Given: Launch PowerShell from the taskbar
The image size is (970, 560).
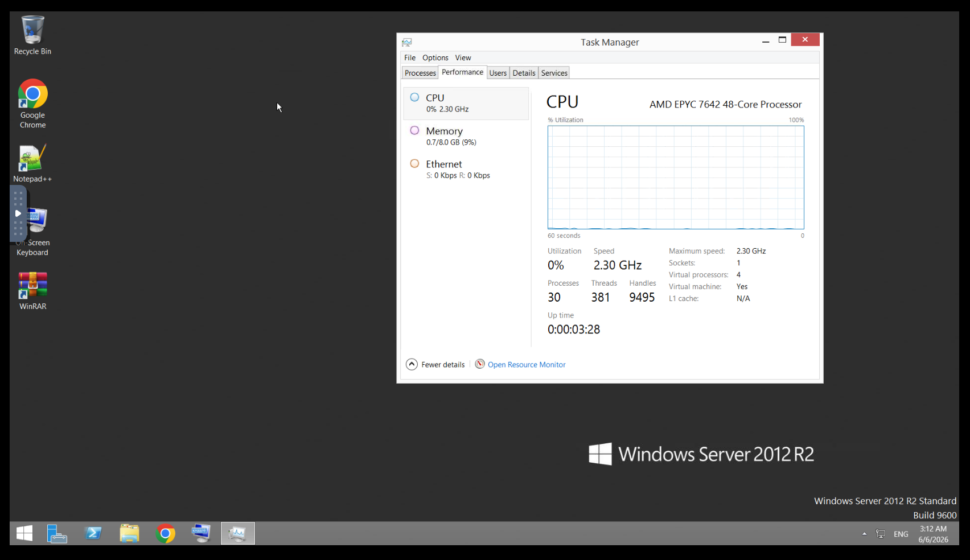Looking at the screenshot, I should (x=93, y=533).
